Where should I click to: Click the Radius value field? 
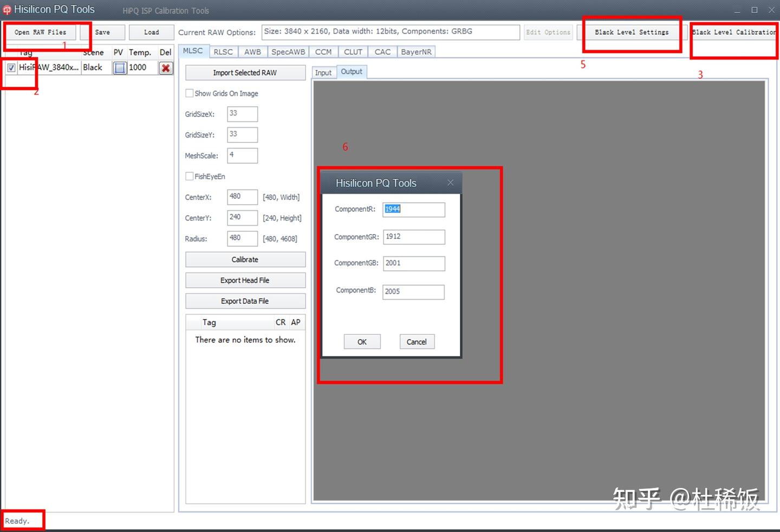tap(242, 238)
